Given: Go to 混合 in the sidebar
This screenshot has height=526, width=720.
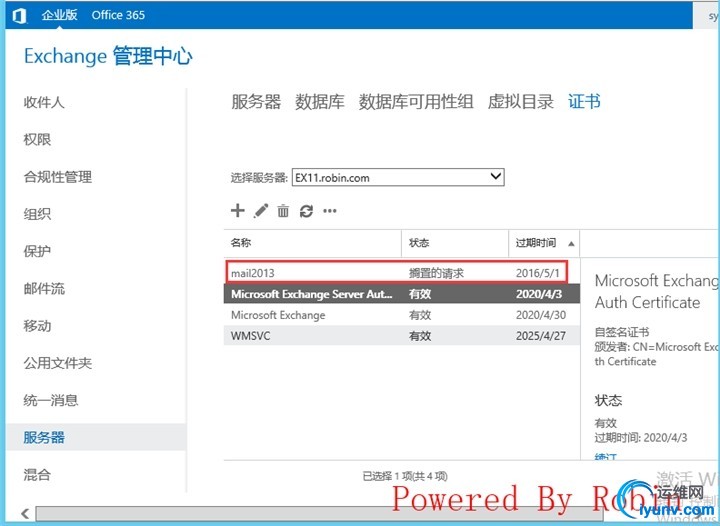Looking at the screenshot, I should coord(37,475).
